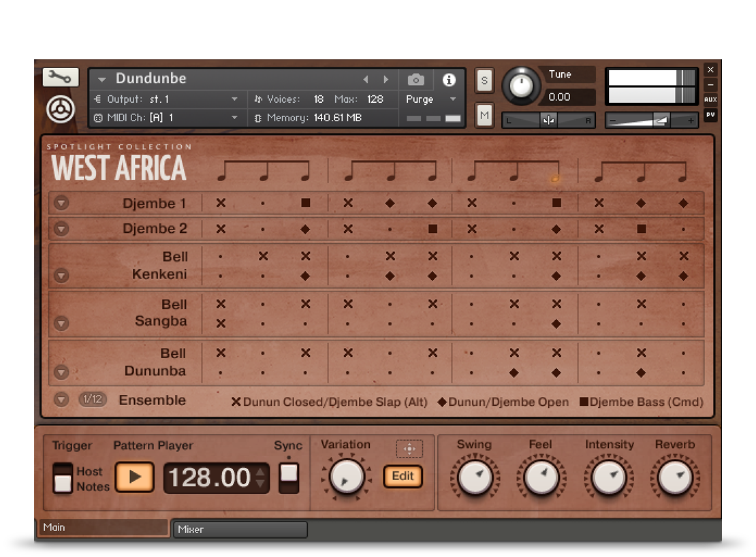
Task: Expand the Djembe 2 row
Action: (x=61, y=228)
